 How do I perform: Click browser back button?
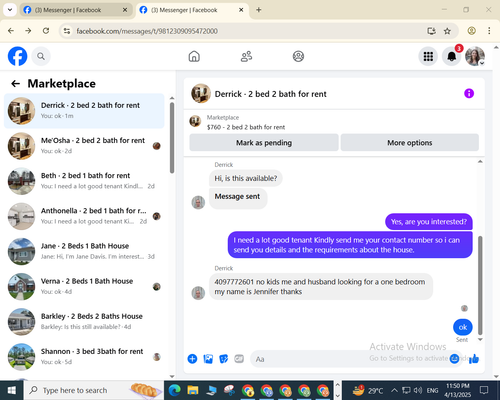11,31
